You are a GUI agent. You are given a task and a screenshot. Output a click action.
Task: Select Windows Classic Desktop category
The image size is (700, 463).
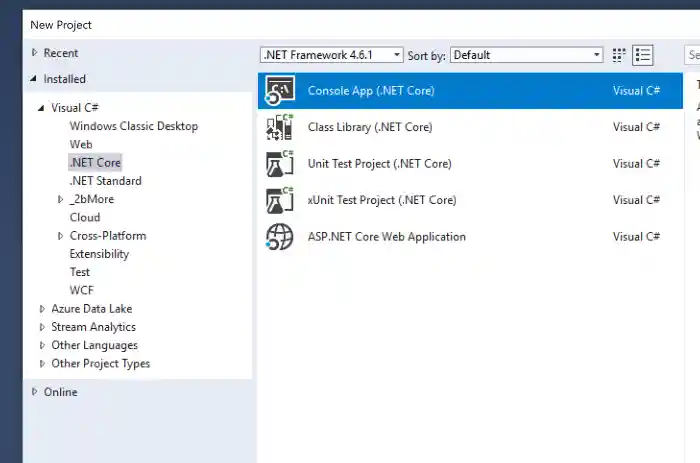click(133, 126)
